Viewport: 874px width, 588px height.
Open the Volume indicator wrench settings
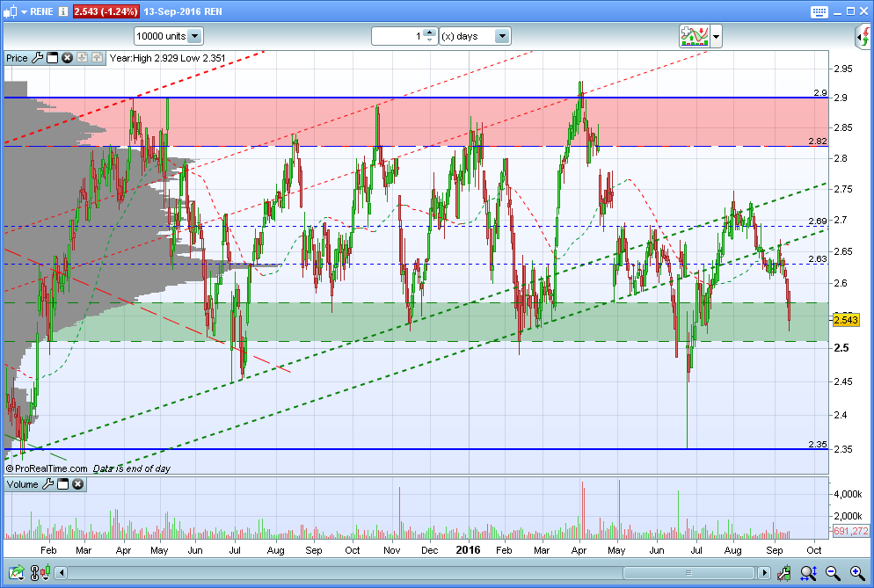[48, 483]
